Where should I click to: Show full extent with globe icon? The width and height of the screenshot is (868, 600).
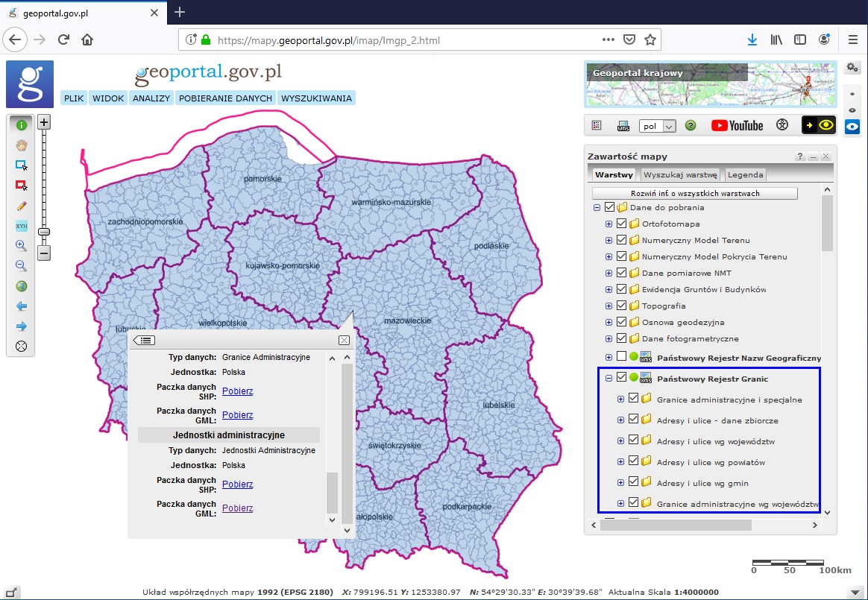(22, 286)
